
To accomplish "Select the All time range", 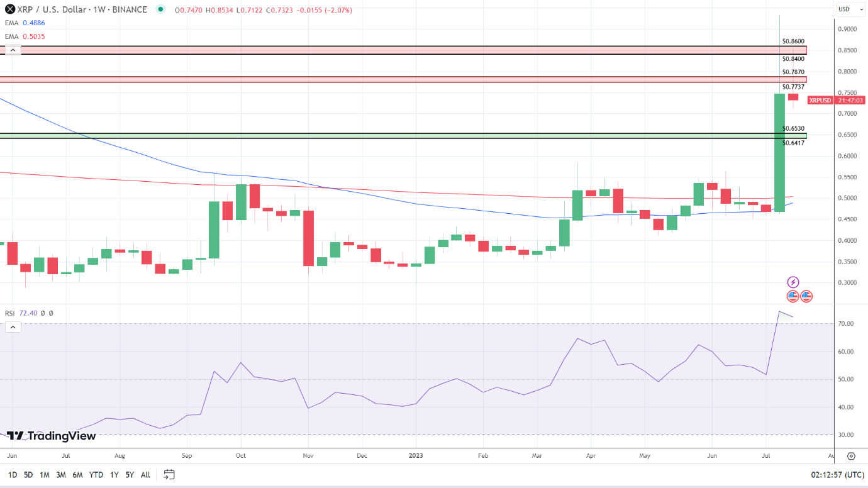I will coord(145,475).
